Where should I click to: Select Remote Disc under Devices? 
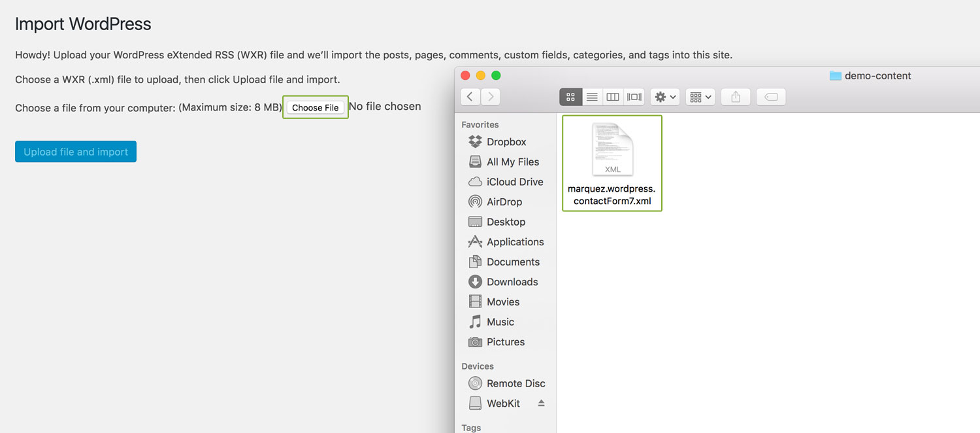[x=505, y=383]
